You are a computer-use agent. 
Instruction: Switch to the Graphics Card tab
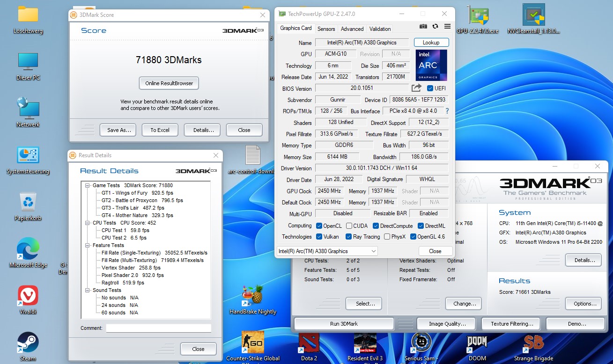click(296, 28)
